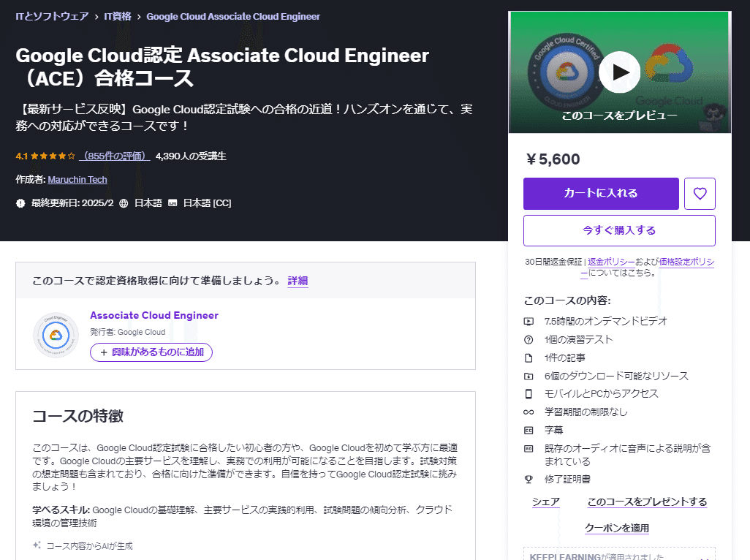
Task: Click the certificate trophy icon
Action: 529,479
